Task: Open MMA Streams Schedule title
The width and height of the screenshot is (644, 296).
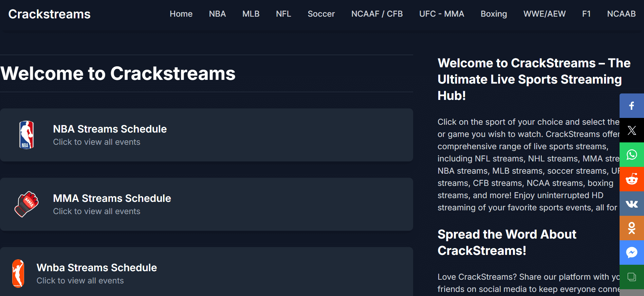Action: click(112, 198)
